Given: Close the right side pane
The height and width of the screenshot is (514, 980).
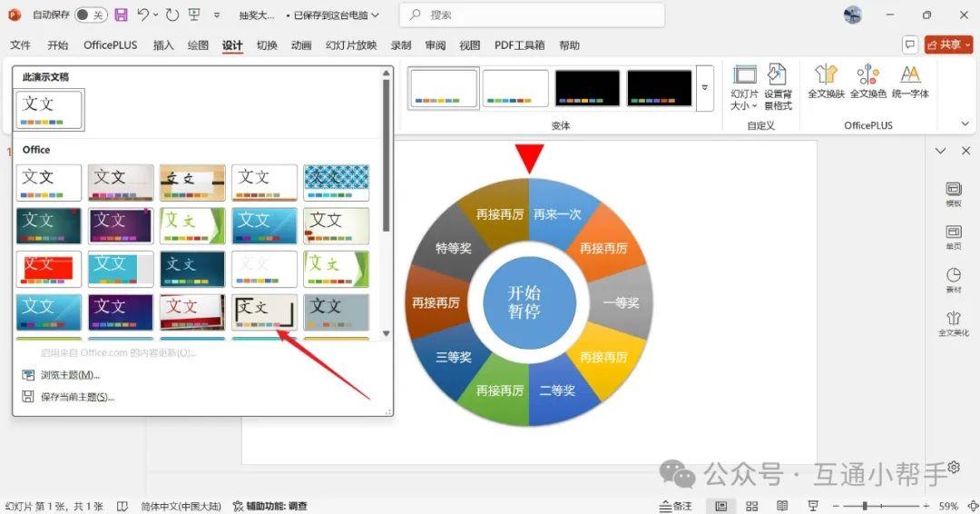Looking at the screenshot, I should coord(965,151).
